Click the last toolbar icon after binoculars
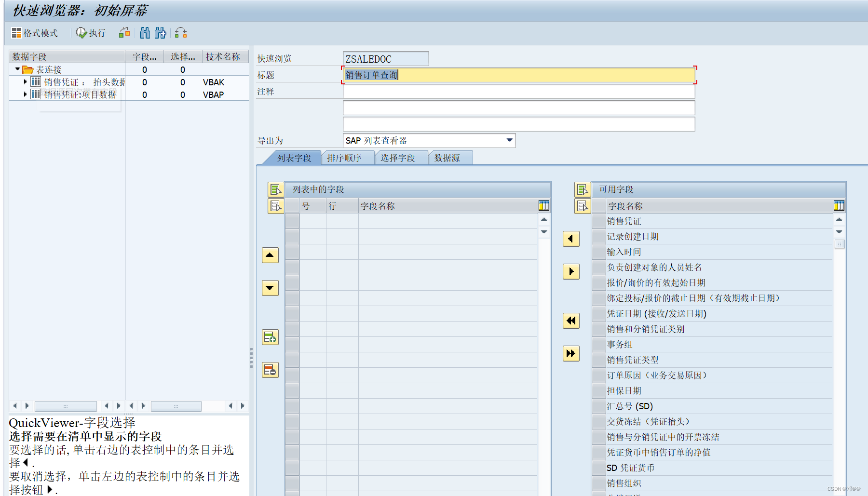868x496 pixels. (181, 33)
